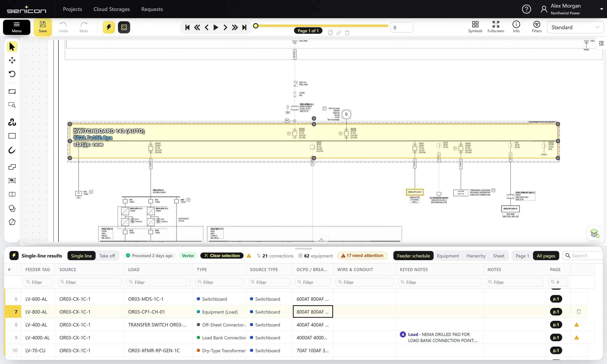Viewport: 607px width, 364px height.
Task: Enter Fullscreen mode
Action: click(496, 27)
